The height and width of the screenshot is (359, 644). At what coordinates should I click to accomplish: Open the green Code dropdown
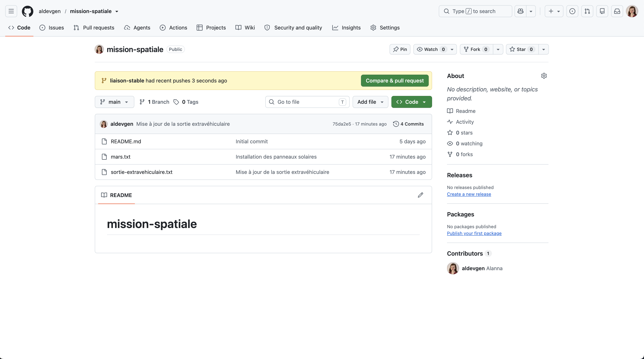(x=412, y=102)
